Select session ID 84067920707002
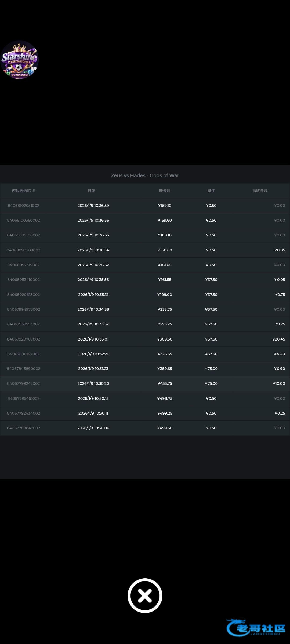 tap(23, 339)
